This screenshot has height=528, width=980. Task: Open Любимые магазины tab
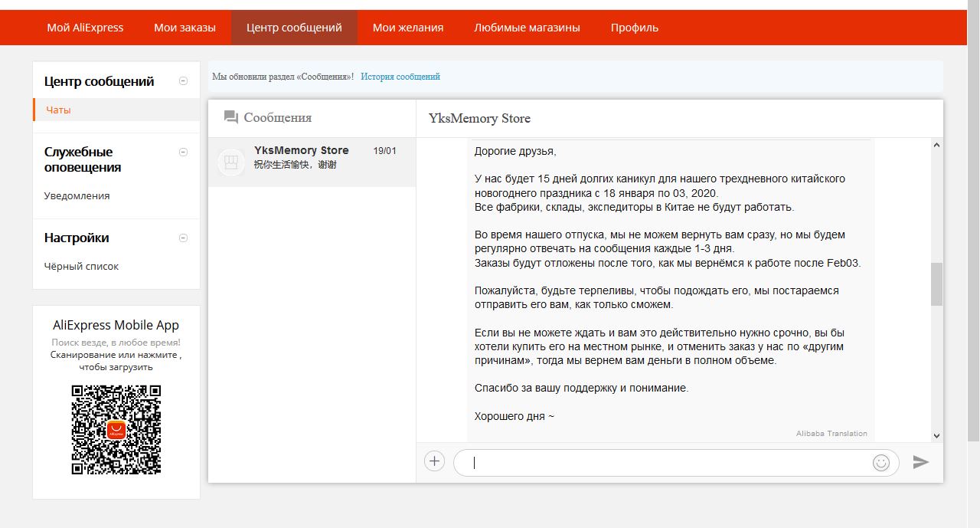pos(527,28)
